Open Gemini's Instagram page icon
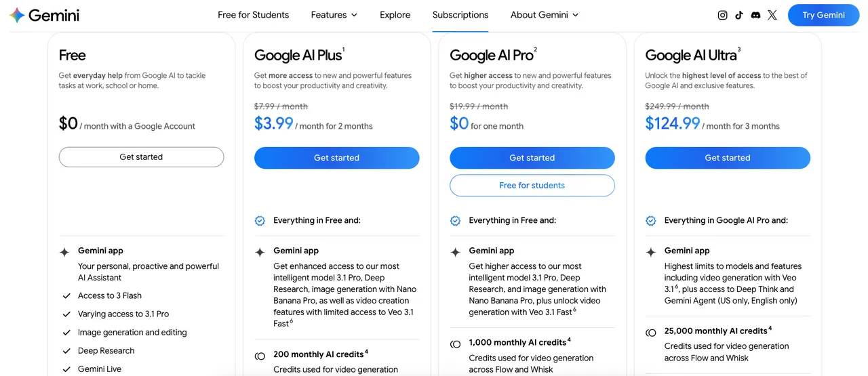The width and height of the screenshot is (868, 376). click(x=722, y=15)
